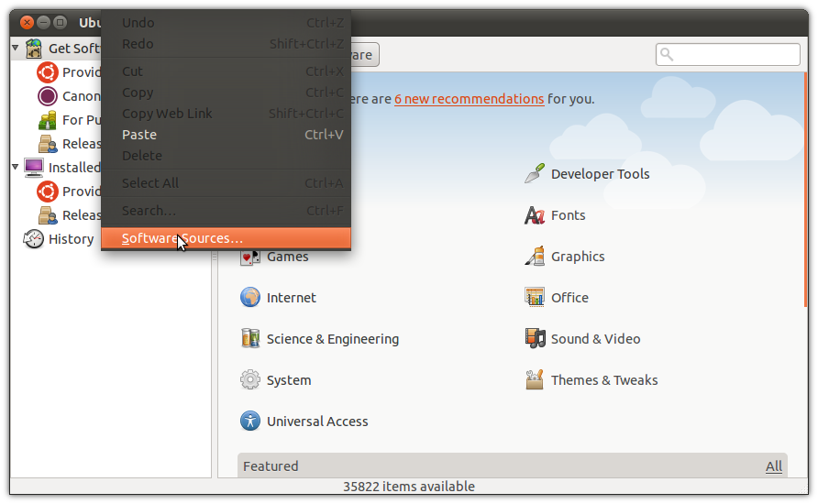Screen dimensions: 818x504
Task: Click the All link in Featured bar
Action: click(774, 466)
